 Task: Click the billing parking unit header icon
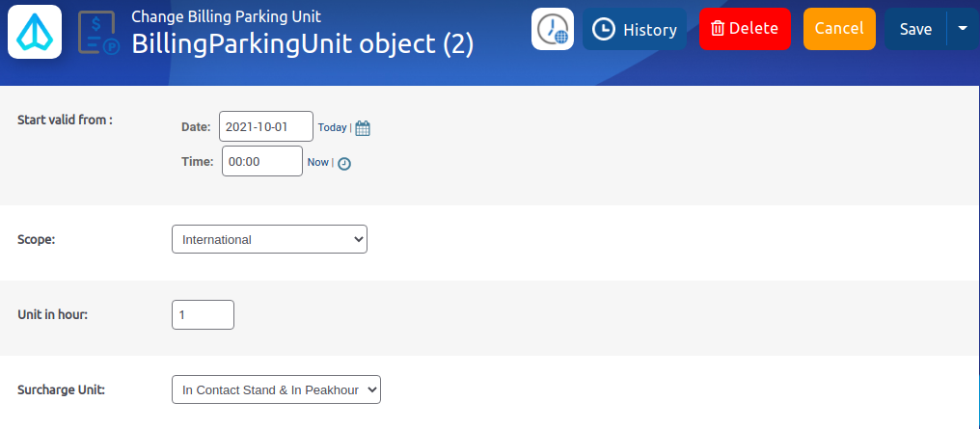[98, 33]
